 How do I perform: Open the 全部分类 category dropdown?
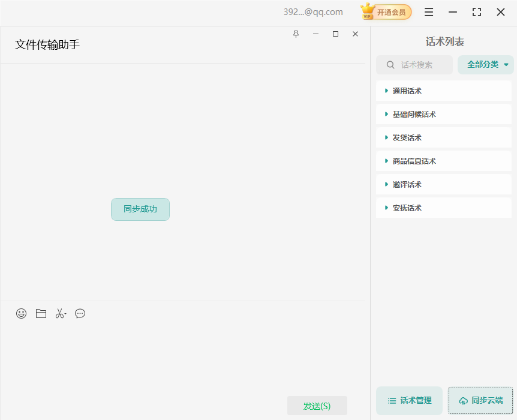[485, 64]
